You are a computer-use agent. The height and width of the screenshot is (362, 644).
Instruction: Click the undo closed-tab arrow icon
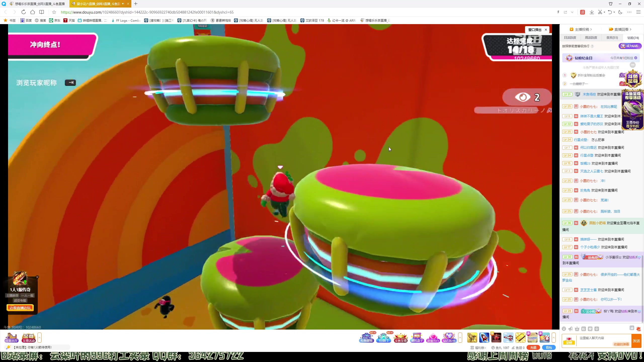pyautogui.click(x=610, y=12)
